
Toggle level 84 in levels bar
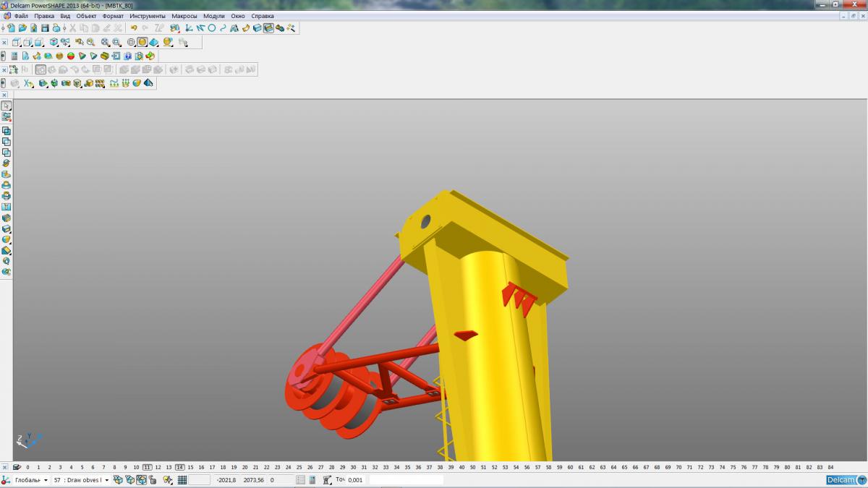tap(830, 467)
